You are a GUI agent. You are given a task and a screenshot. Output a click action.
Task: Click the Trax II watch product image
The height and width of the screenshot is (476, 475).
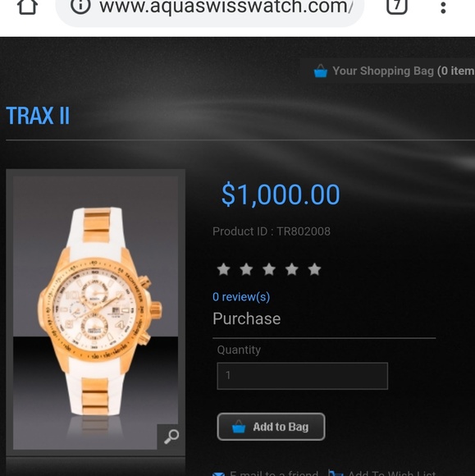(x=96, y=313)
